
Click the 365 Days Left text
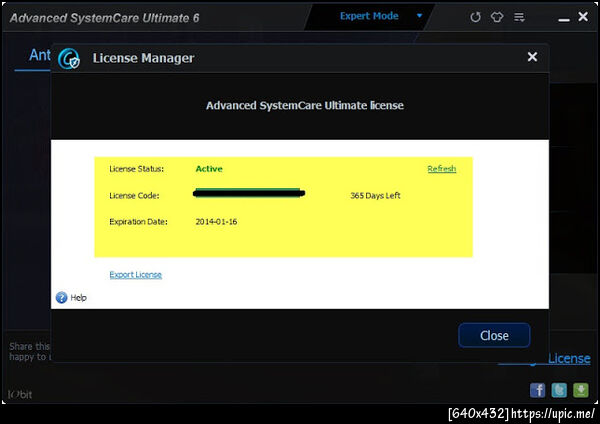pyautogui.click(x=375, y=196)
